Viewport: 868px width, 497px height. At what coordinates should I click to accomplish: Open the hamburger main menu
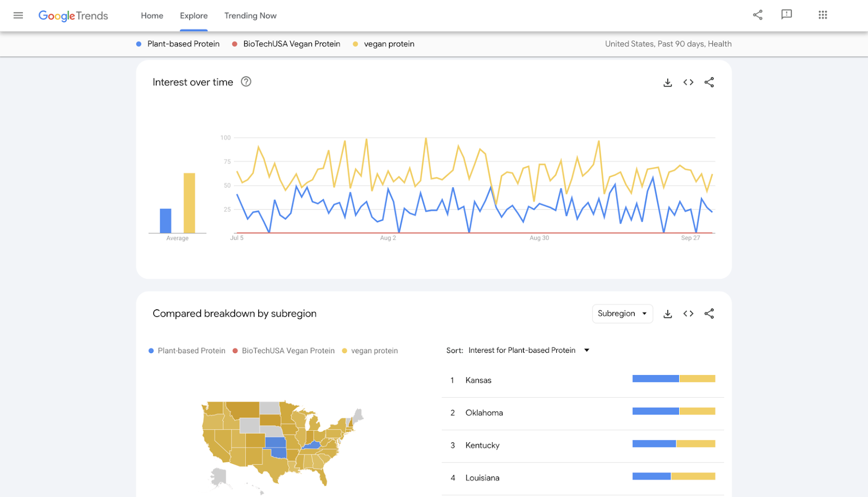click(x=18, y=15)
